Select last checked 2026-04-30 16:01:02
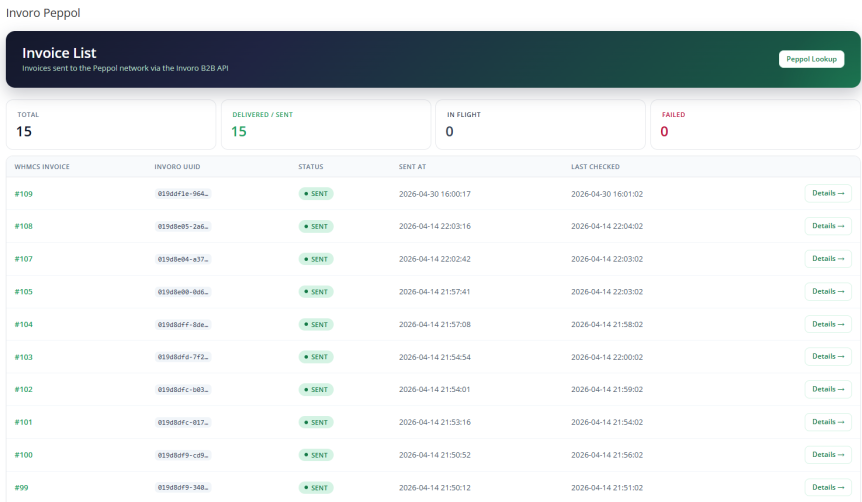This screenshot has height=502, width=862. [607, 194]
